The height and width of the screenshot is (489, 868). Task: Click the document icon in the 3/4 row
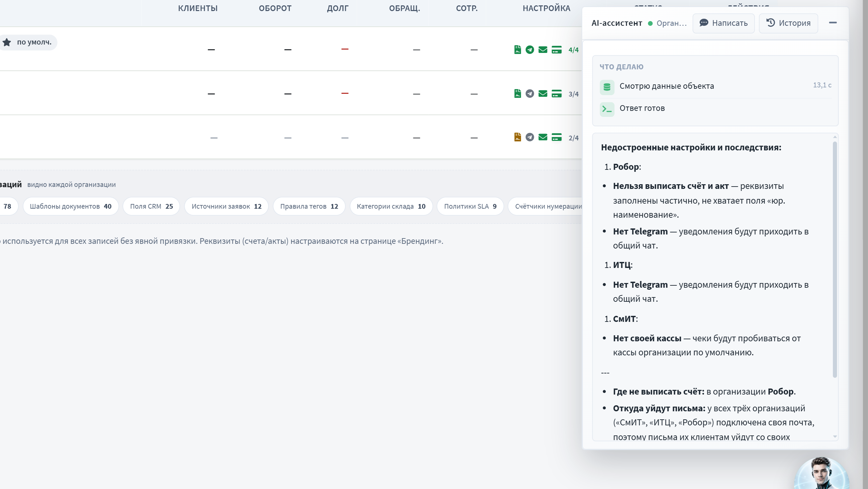point(518,93)
